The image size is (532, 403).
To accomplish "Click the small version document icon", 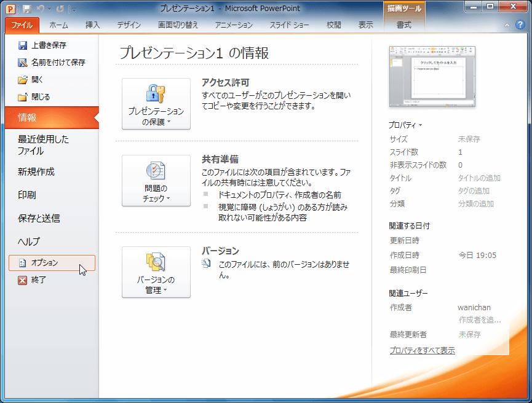I will click(x=206, y=264).
